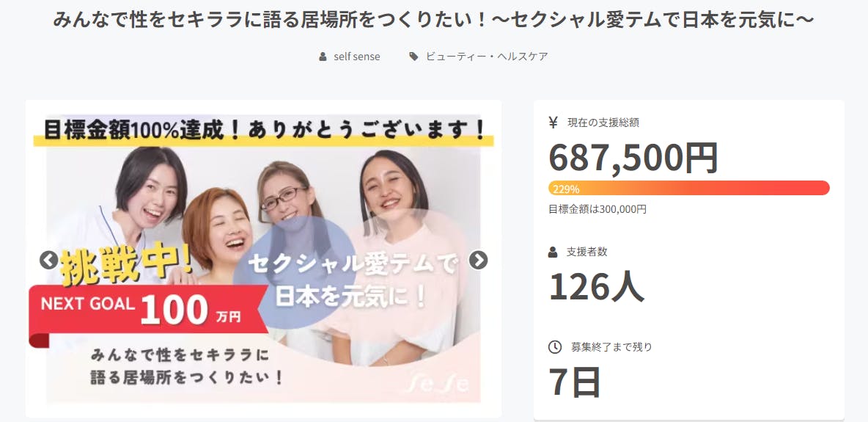
Task: Open the self sense author link
Action: [356, 57]
